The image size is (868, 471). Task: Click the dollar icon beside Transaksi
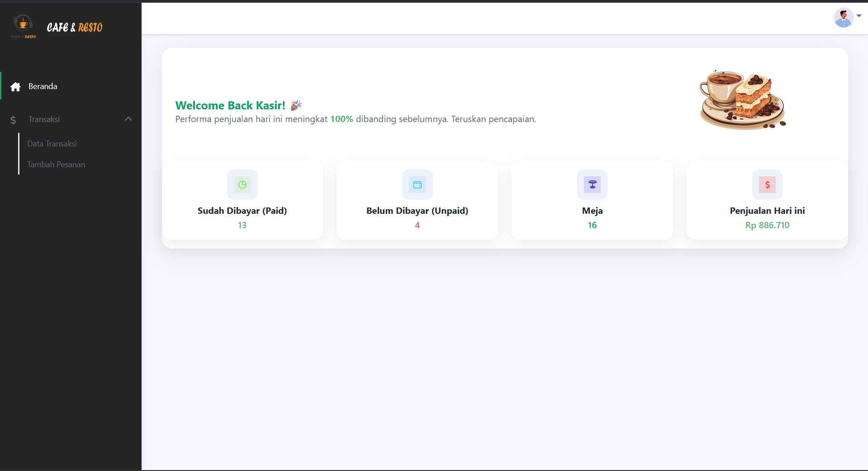tap(13, 120)
